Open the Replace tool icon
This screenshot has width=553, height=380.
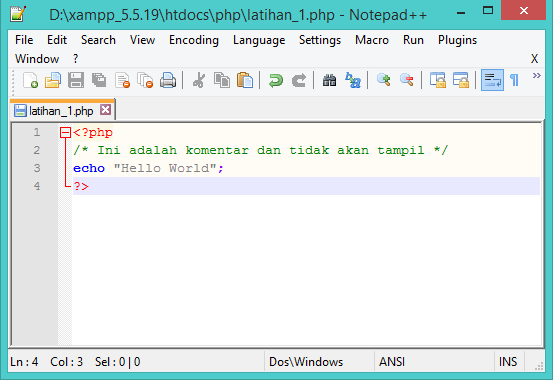click(x=353, y=80)
